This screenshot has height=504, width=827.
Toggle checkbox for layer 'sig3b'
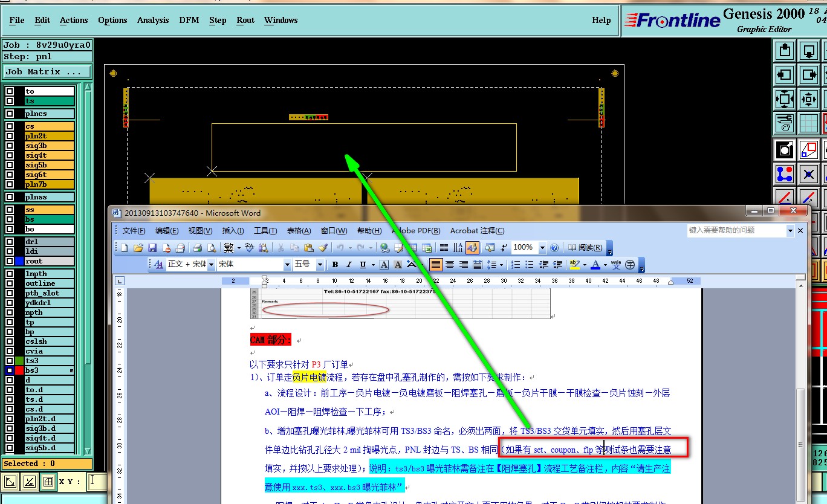(9, 146)
